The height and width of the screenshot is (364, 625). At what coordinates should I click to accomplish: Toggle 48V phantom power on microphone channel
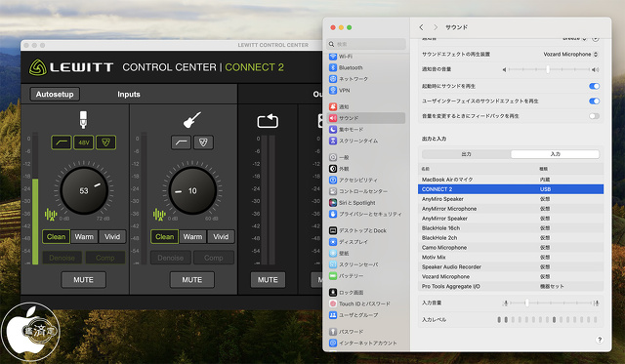point(84,142)
